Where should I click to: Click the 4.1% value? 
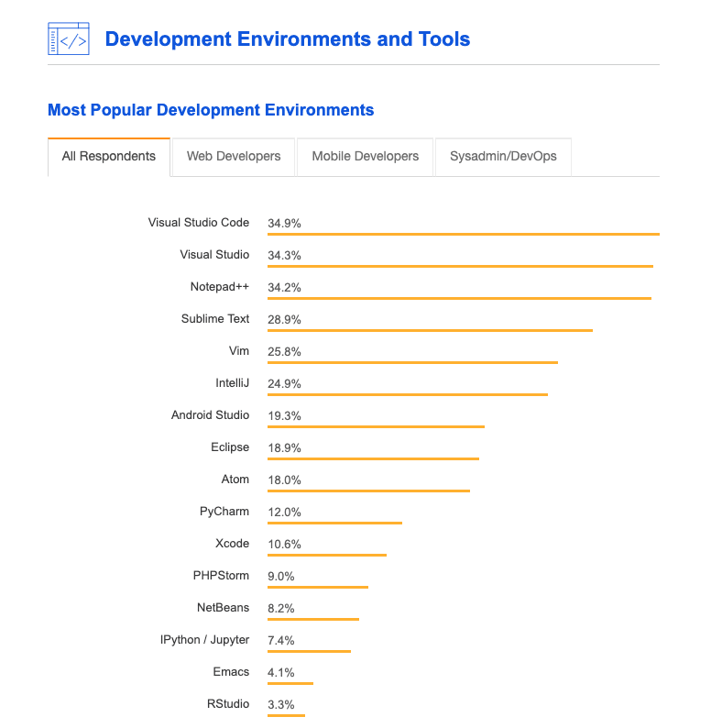[280, 672]
